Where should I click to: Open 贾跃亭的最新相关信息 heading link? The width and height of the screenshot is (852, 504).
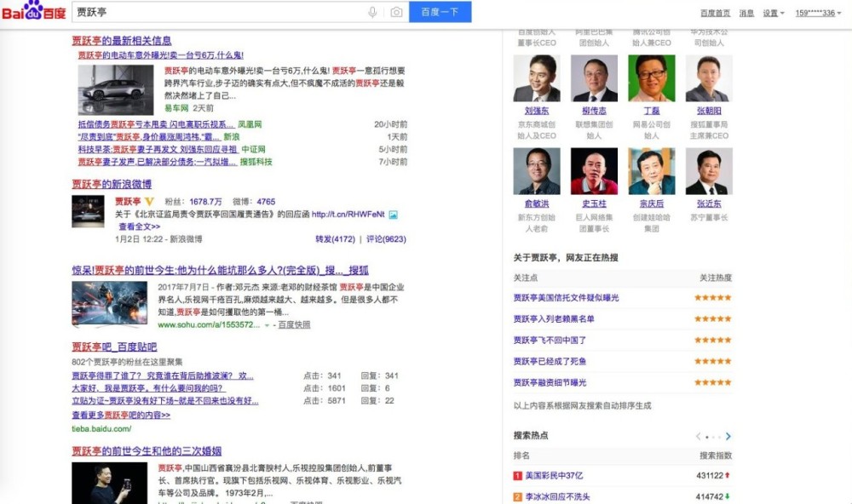(122, 41)
